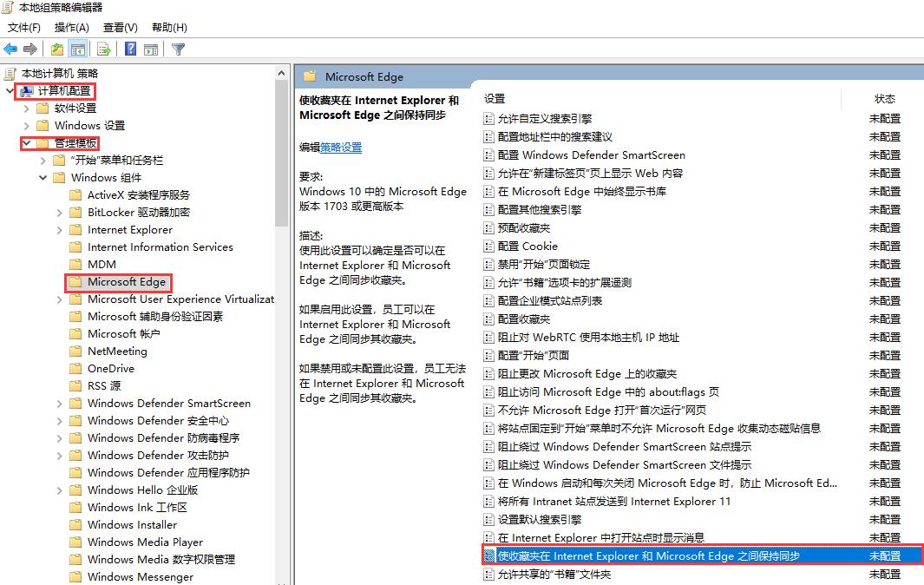The height and width of the screenshot is (585, 924).
Task: Select policy 配置企业模式站点列表
Action: [x=550, y=301]
